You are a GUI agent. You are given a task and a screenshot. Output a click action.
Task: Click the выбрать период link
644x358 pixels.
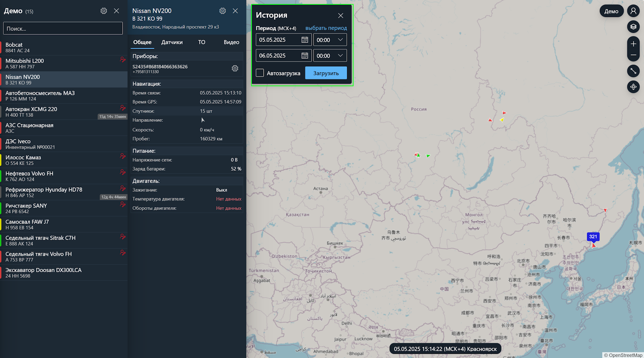point(326,28)
